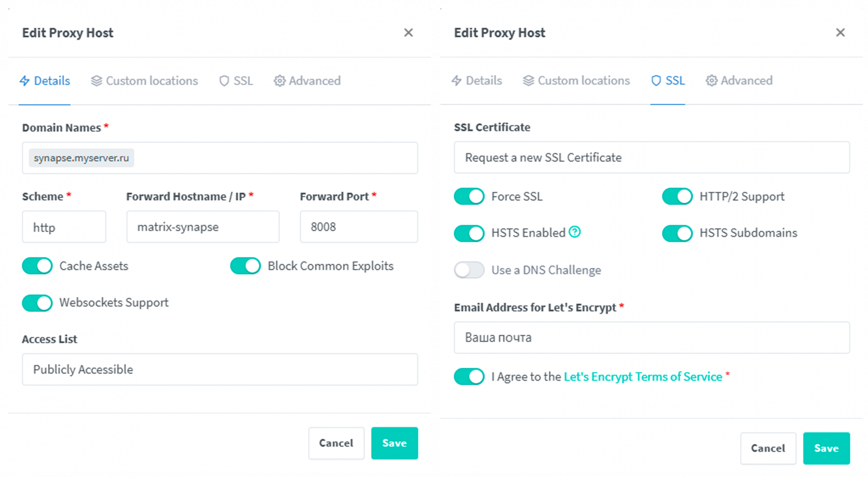Click the HSTS Enabled help question icon

(x=575, y=232)
